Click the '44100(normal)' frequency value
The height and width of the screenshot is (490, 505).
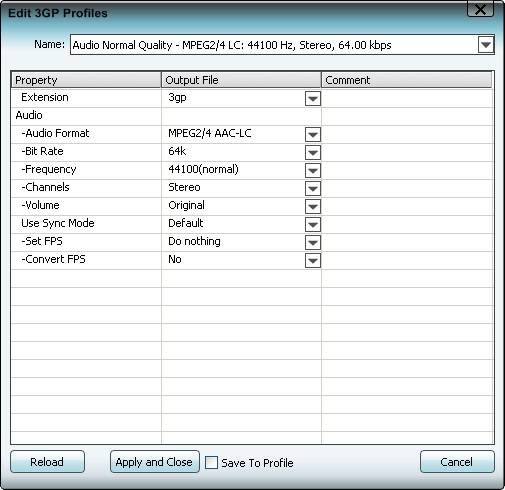coord(203,169)
